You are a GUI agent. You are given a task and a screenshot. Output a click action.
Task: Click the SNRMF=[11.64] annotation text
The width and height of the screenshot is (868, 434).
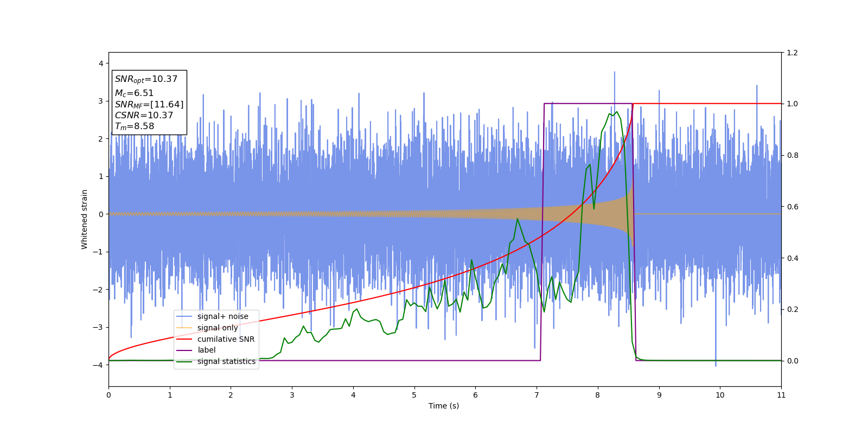click(x=149, y=104)
